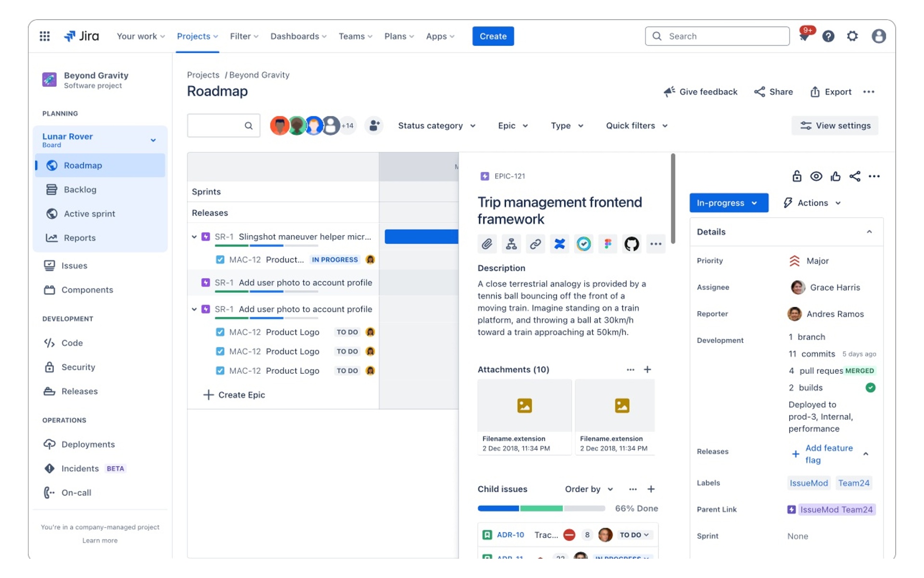Open the Dashboards menu
The width and height of the screenshot is (924, 578).
click(x=298, y=36)
